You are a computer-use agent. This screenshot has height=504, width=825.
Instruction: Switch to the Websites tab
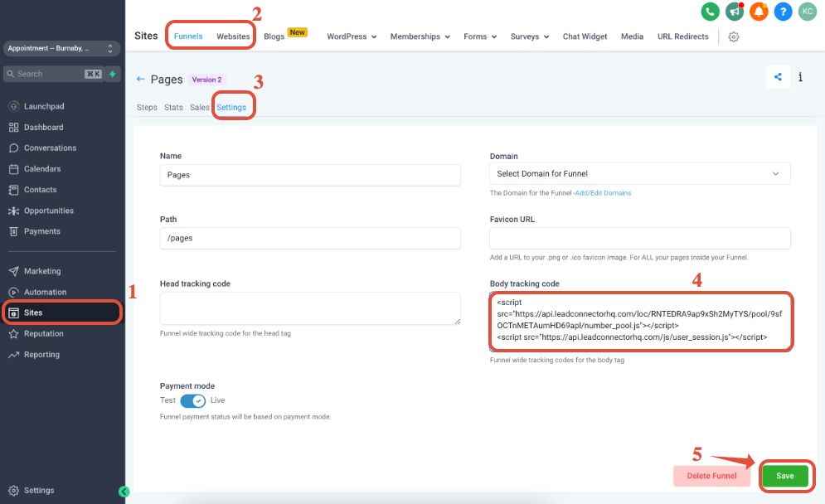(233, 36)
